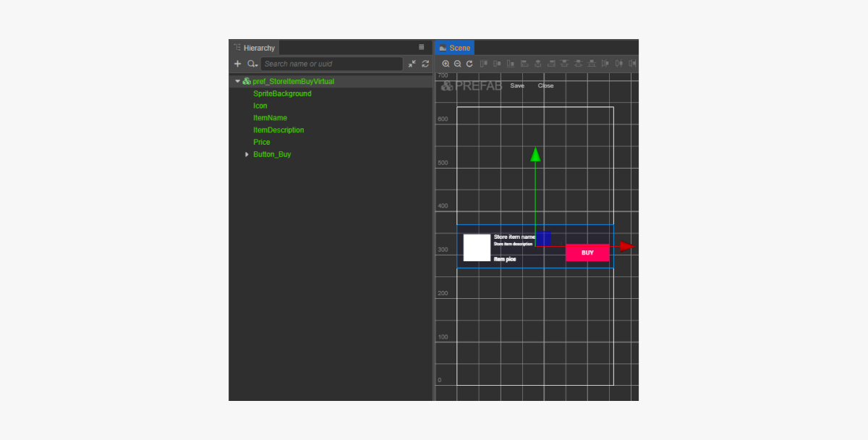
Task: Click the add node plus icon
Action: (x=237, y=64)
